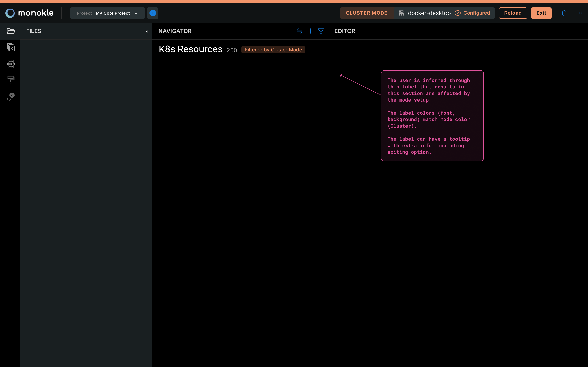This screenshot has height=367, width=588.
Task: Select the Editor section header
Action: [345, 31]
